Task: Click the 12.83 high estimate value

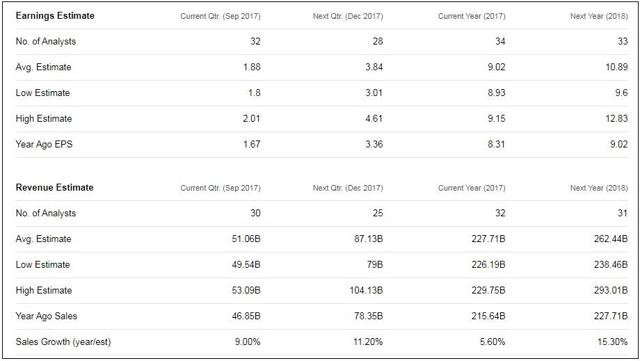Action: (x=616, y=118)
